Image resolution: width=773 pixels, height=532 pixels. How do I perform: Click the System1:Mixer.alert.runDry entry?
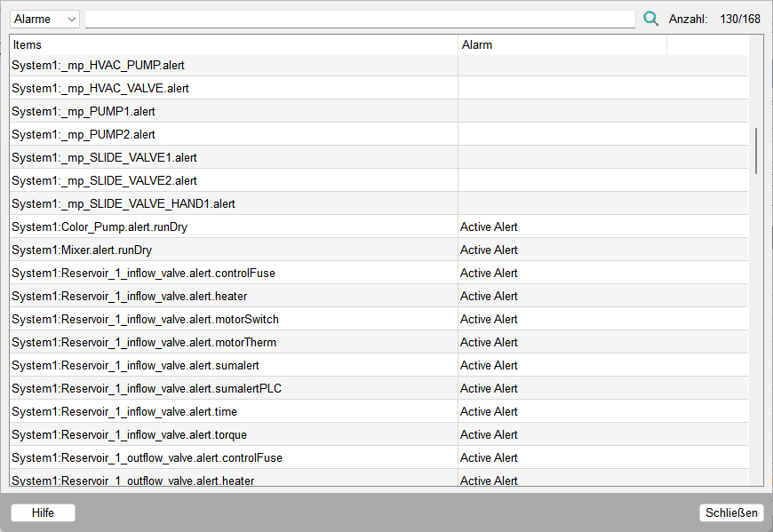point(82,250)
